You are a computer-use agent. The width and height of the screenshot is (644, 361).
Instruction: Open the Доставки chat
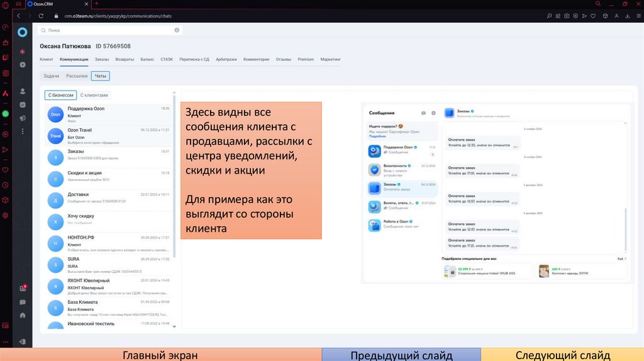coord(108,201)
